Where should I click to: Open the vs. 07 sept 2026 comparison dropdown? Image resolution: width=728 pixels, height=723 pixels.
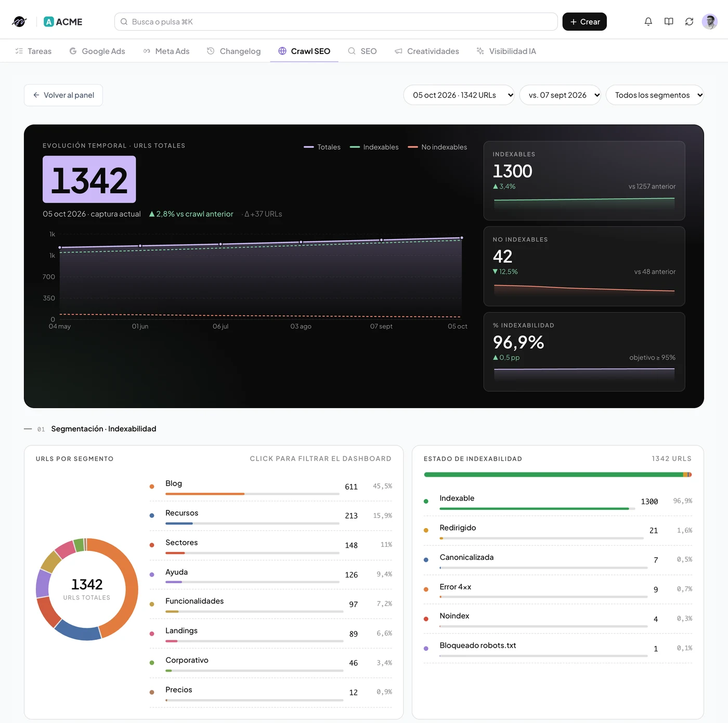click(x=560, y=95)
